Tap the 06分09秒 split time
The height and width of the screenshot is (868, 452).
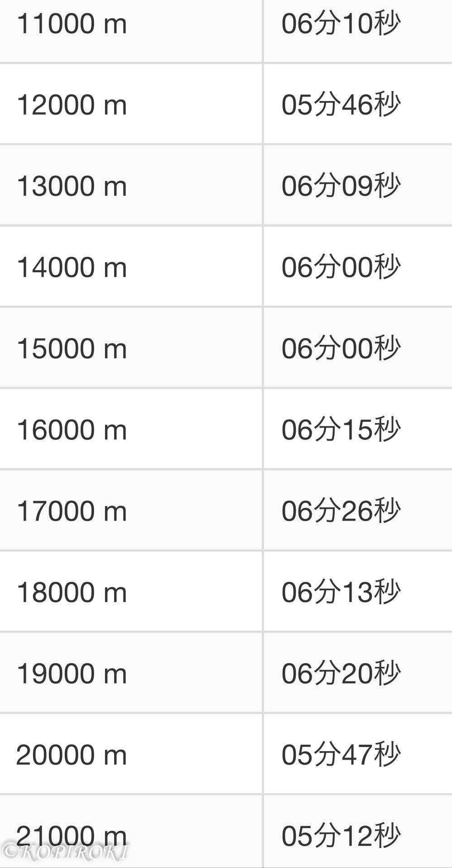[341, 186]
